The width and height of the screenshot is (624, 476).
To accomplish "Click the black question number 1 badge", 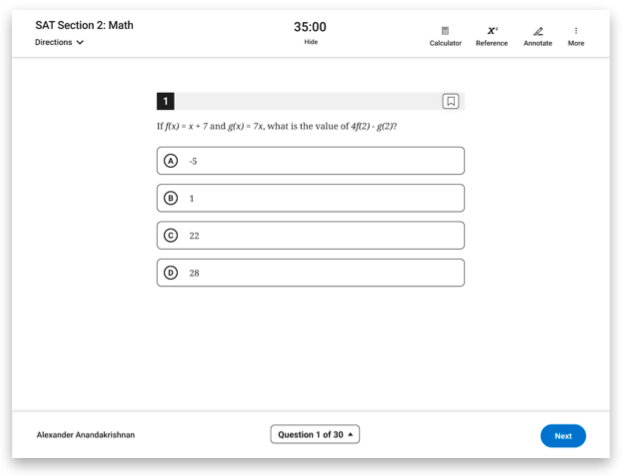I will pyautogui.click(x=165, y=101).
